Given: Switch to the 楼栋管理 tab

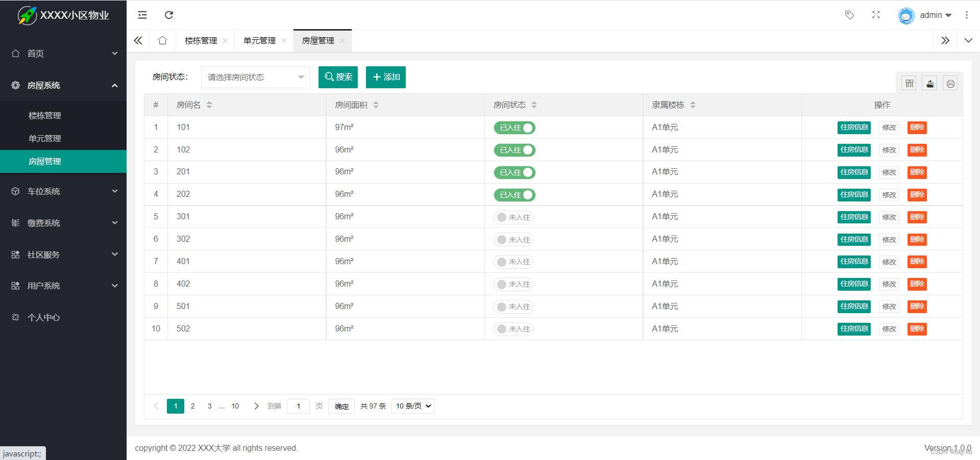Looking at the screenshot, I should 201,40.
